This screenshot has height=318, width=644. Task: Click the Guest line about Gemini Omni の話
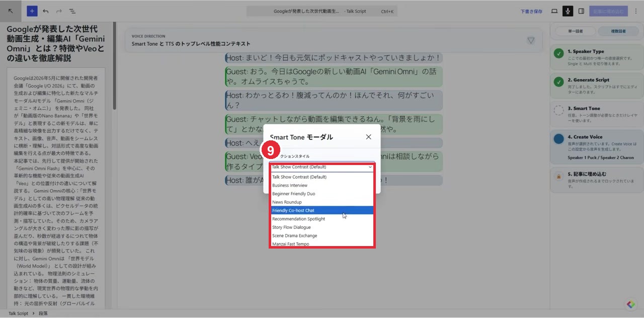[334, 76]
